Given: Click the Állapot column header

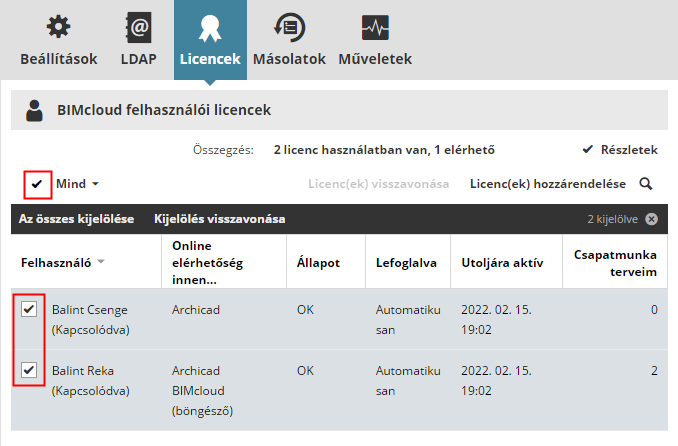Looking at the screenshot, I should (319, 263).
